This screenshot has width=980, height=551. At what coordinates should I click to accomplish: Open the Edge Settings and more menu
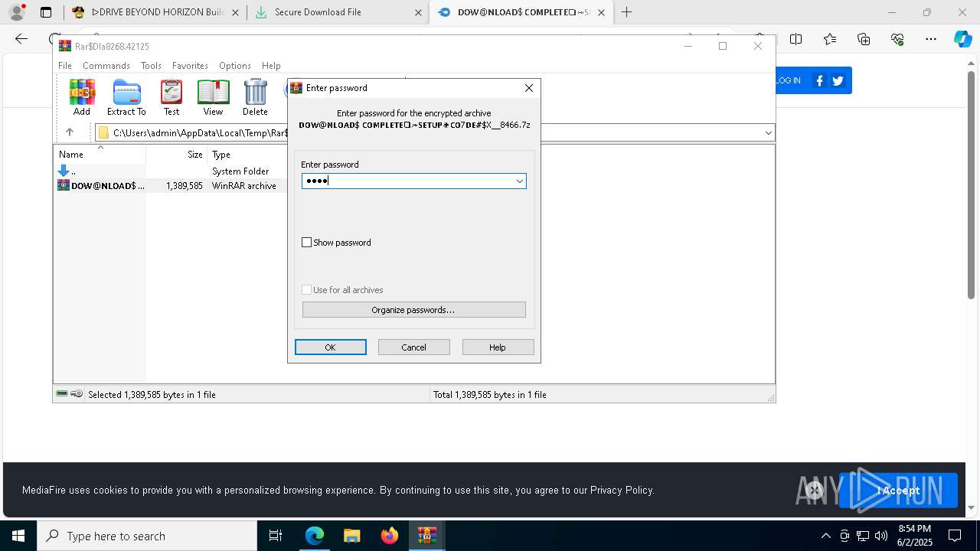931,39
